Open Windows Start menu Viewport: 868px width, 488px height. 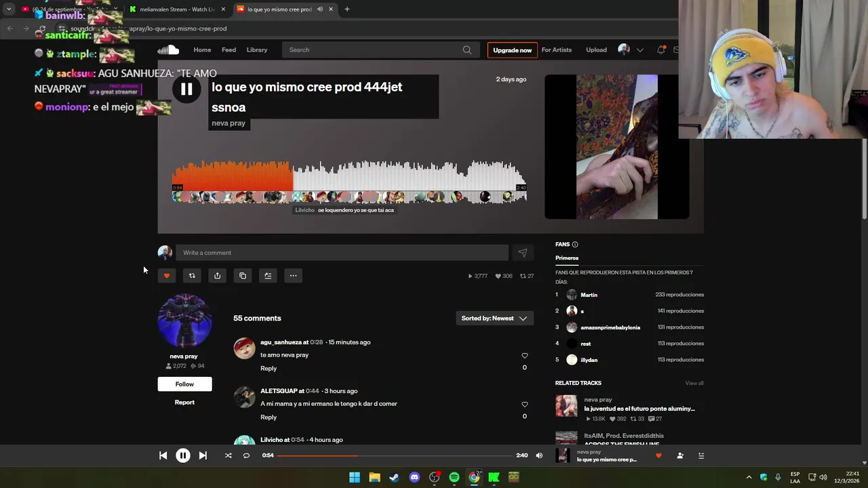point(355,478)
